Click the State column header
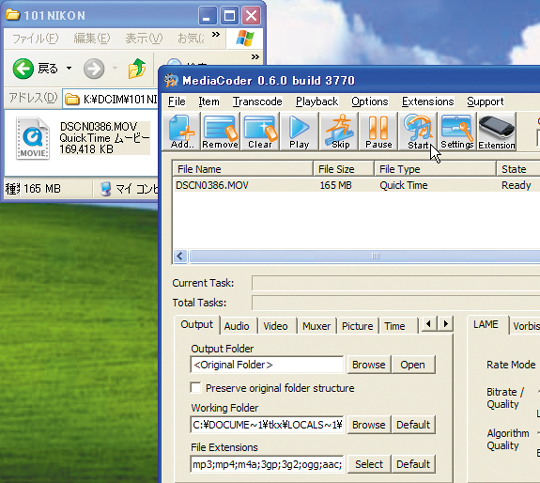Image resolution: width=540 pixels, height=483 pixels. [x=518, y=169]
